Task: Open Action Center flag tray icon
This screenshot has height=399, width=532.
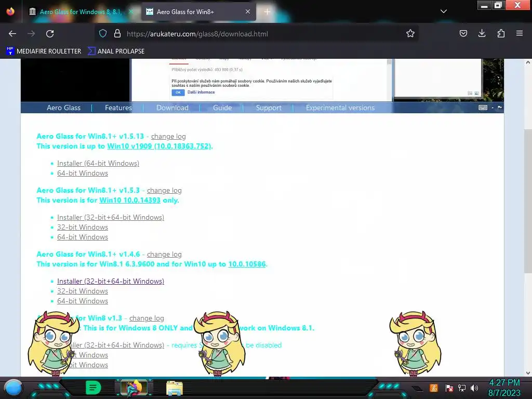Action: pos(449,388)
